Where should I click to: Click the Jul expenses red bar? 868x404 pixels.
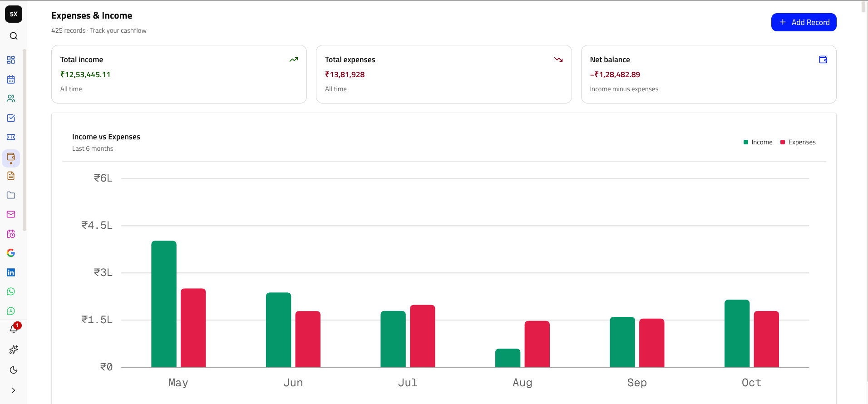[423, 336]
